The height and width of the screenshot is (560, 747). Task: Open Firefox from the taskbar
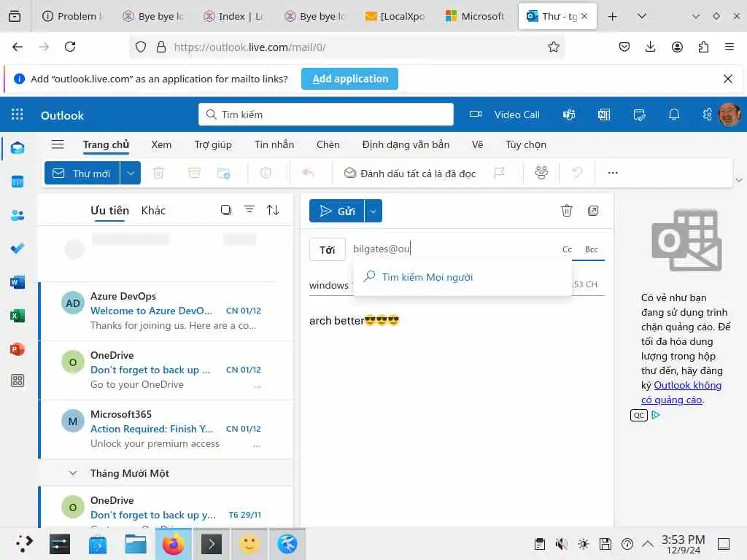[173, 544]
